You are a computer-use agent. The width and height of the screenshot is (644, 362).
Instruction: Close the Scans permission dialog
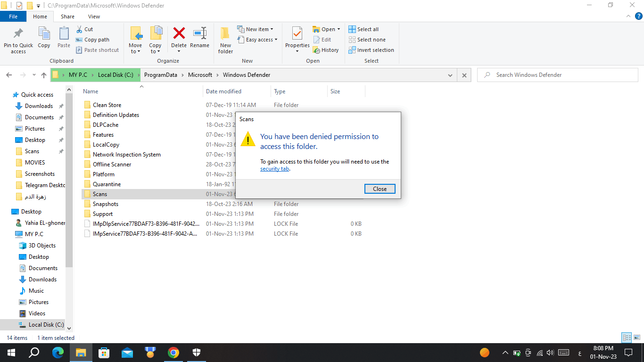tap(380, 189)
